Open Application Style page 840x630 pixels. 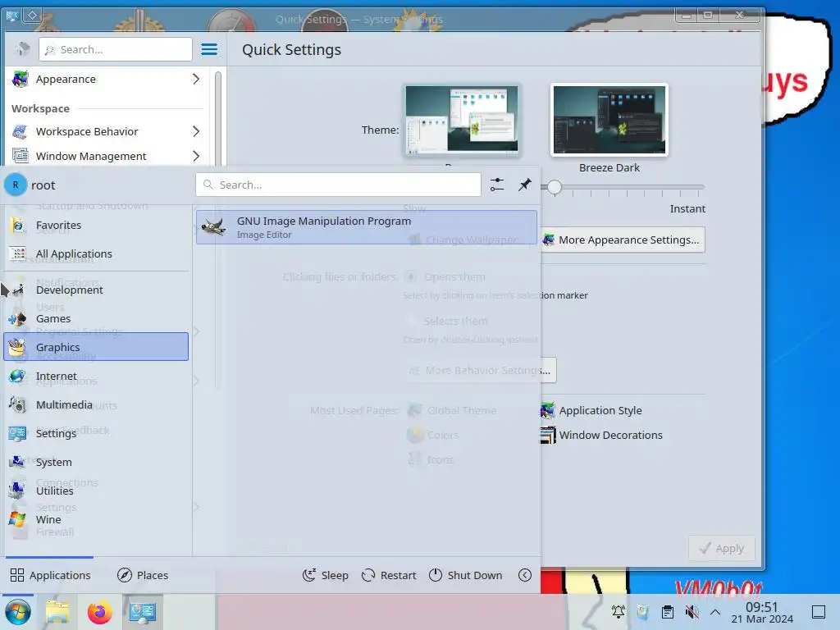pyautogui.click(x=591, y=410)
